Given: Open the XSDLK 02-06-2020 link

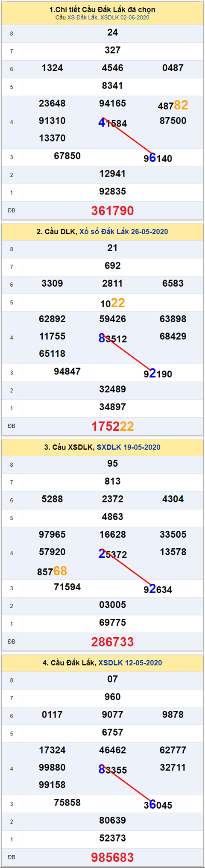Looking at the screenshot, I should click(125, 18).
